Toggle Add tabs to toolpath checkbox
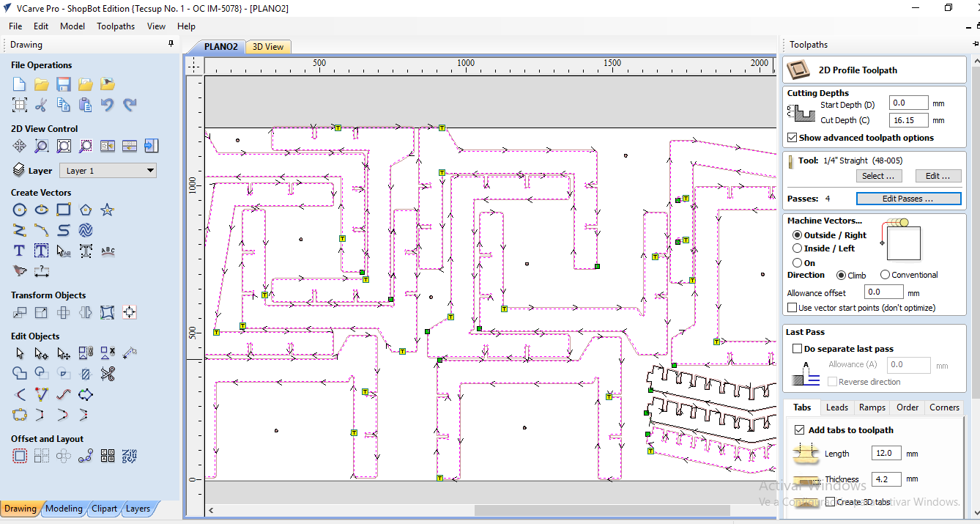This screenshot has height=524, width=980. (799, 430)
